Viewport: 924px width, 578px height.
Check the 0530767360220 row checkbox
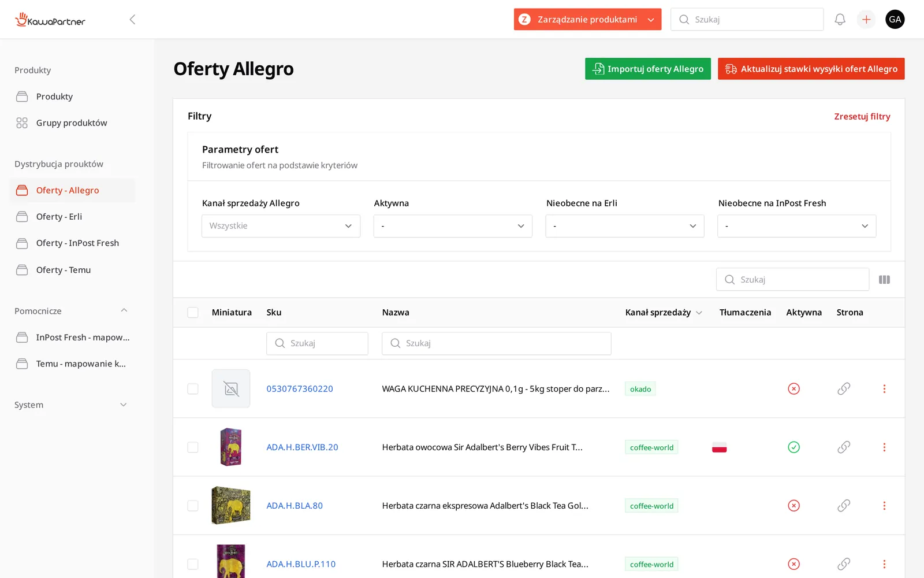click(x=193, y=389)
